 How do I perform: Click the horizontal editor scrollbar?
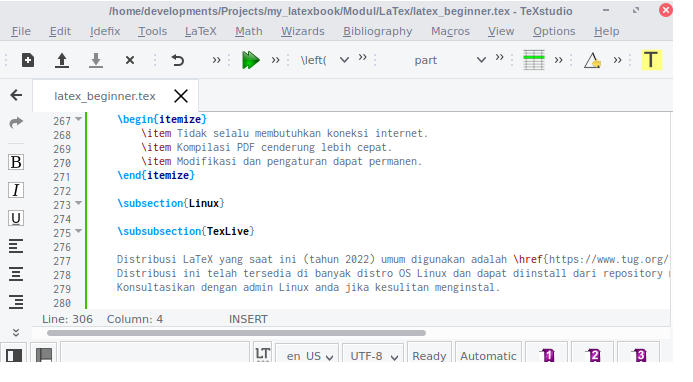point(236,333)
